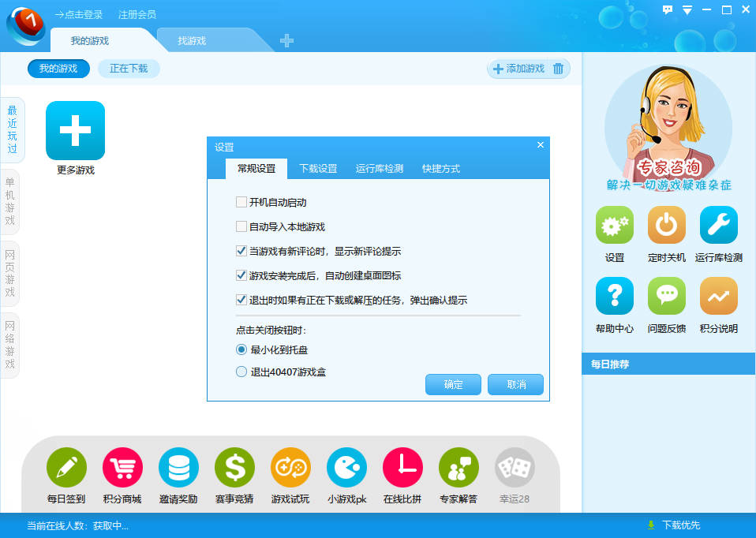756x538 pixels.
Task: Open the title bar dropdown menu arrow
Action: tap(687, 10)
